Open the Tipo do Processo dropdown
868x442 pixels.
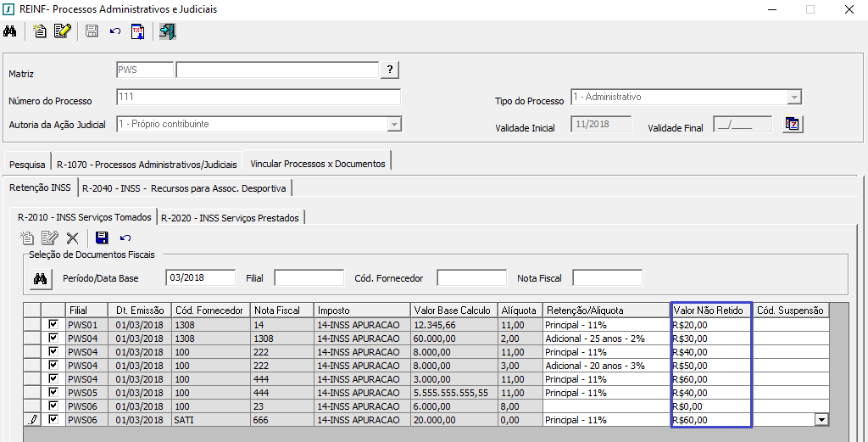tap(793, 98)
